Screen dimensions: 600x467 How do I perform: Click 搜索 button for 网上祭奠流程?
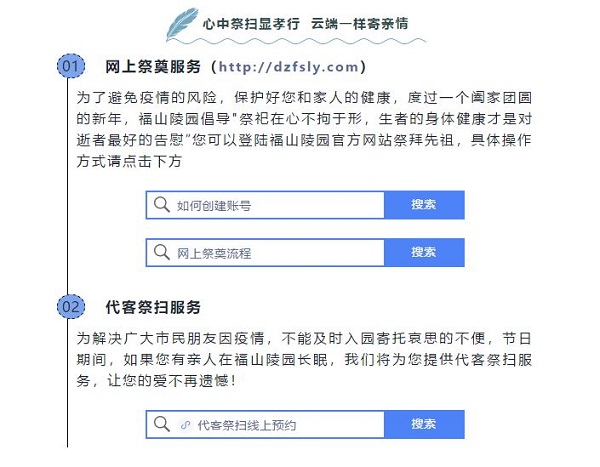click(424, 252)
